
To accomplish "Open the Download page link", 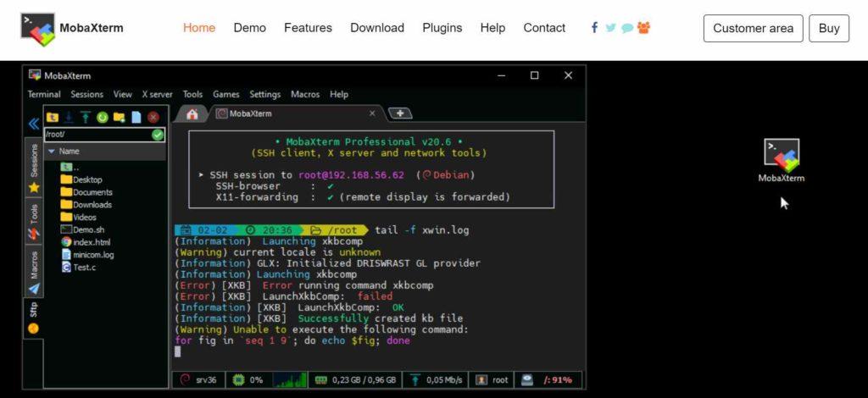I will 377,28.
